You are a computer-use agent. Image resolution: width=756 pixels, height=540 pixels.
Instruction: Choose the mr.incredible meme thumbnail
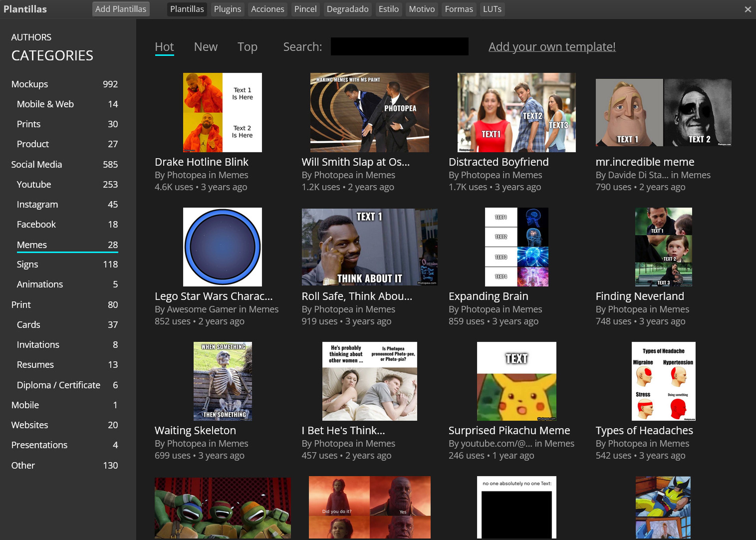[x=663, y=112]
